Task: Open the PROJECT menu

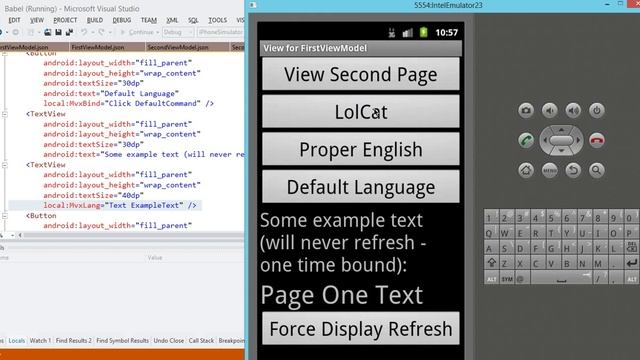Action: tap(65, 20)
